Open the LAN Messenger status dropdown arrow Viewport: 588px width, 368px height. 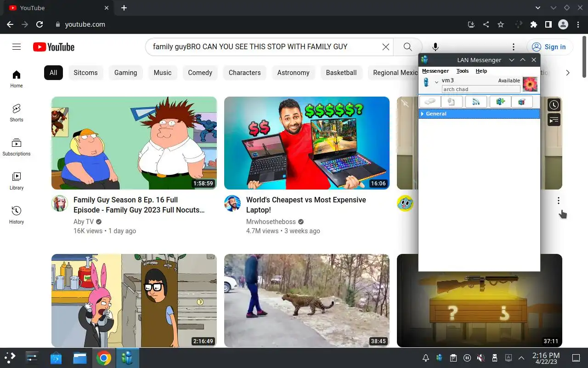(x=436, y=82)
